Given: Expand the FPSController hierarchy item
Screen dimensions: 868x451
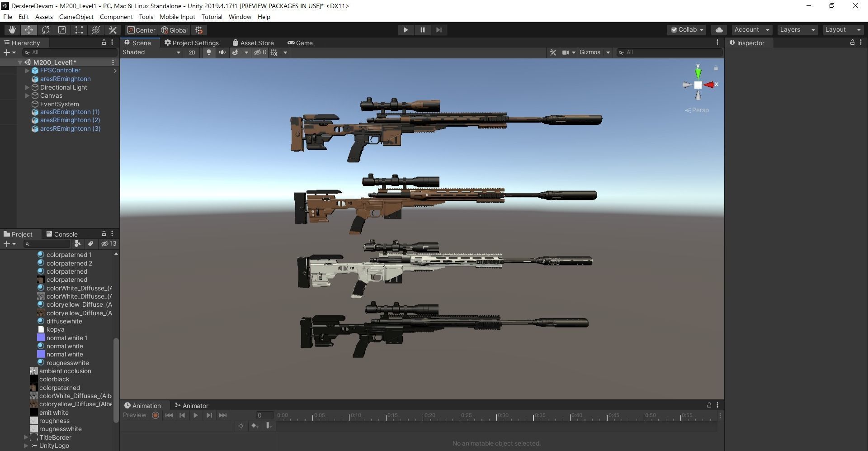Looking at the screenshot, I should click(x=27, y=71).
